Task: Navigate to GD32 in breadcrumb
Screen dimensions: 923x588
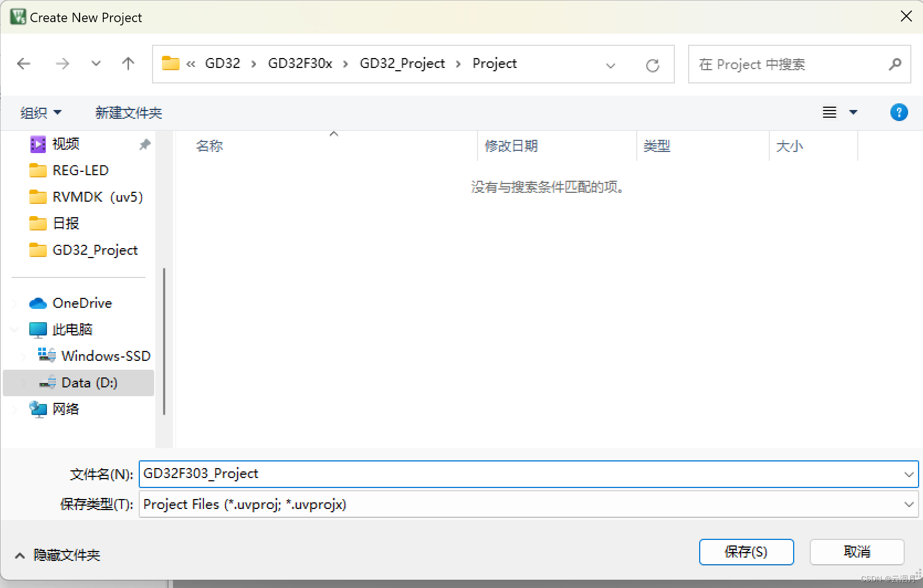Action: (x=223, y=64)
